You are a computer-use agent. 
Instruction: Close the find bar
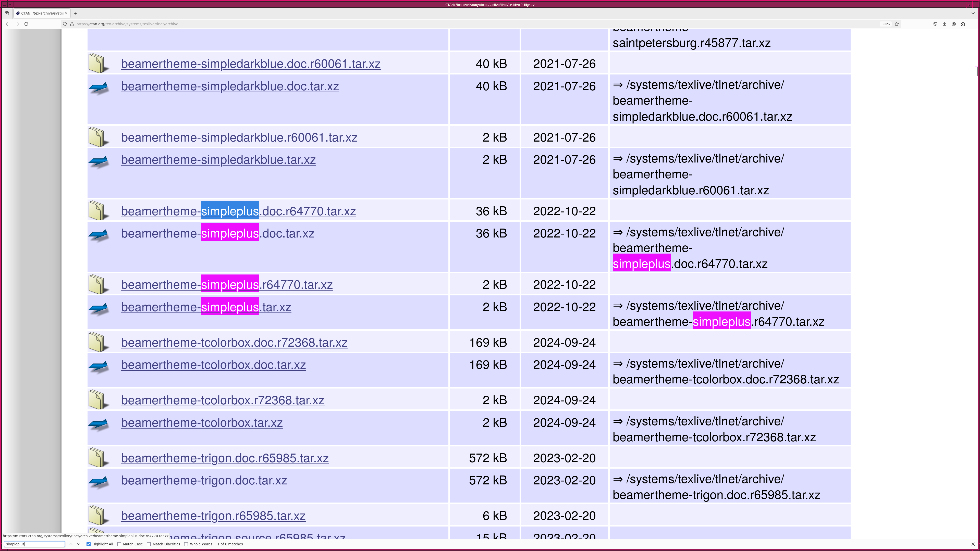973,544
